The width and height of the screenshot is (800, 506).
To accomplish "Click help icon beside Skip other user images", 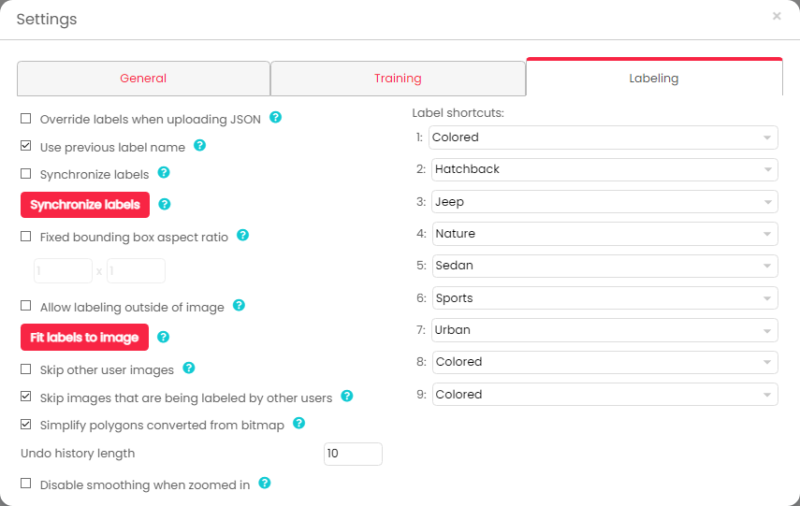I will coord(189,369).
